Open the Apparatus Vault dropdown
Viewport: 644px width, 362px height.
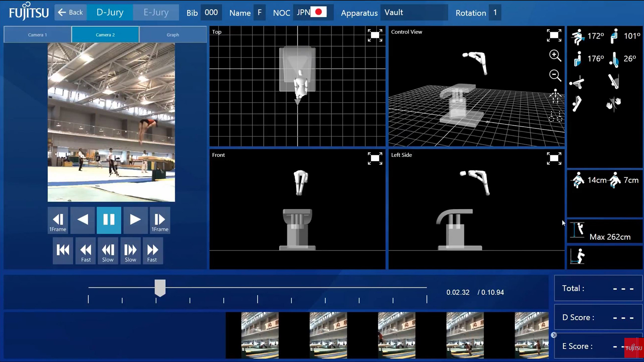[x=414, y=12]
